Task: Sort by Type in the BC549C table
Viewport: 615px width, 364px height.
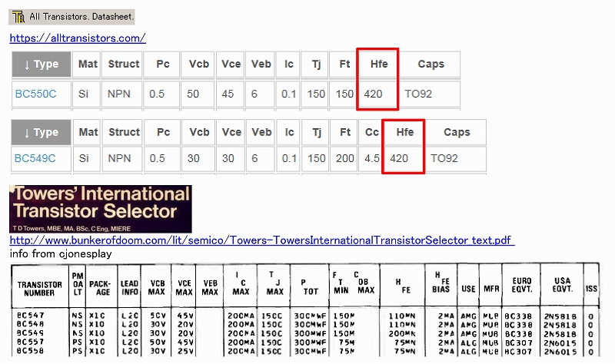Action: (x=42, y=132)
